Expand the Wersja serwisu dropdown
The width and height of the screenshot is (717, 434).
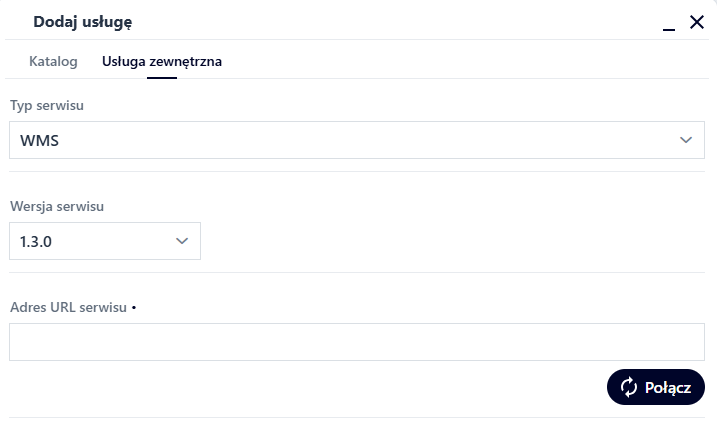tap(105, 241)
